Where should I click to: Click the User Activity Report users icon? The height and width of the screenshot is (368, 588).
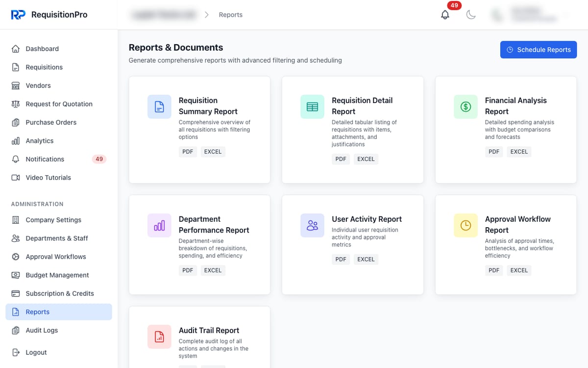312,225
